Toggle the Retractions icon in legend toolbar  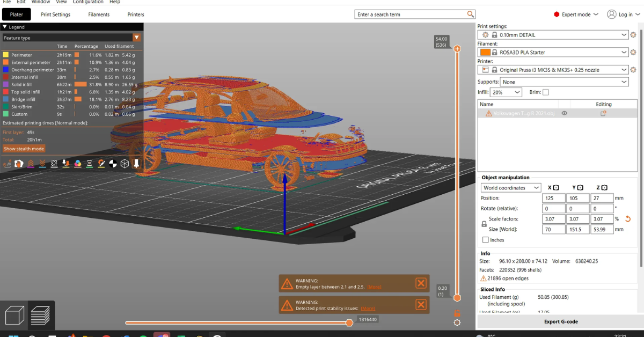tap(31, 164)
